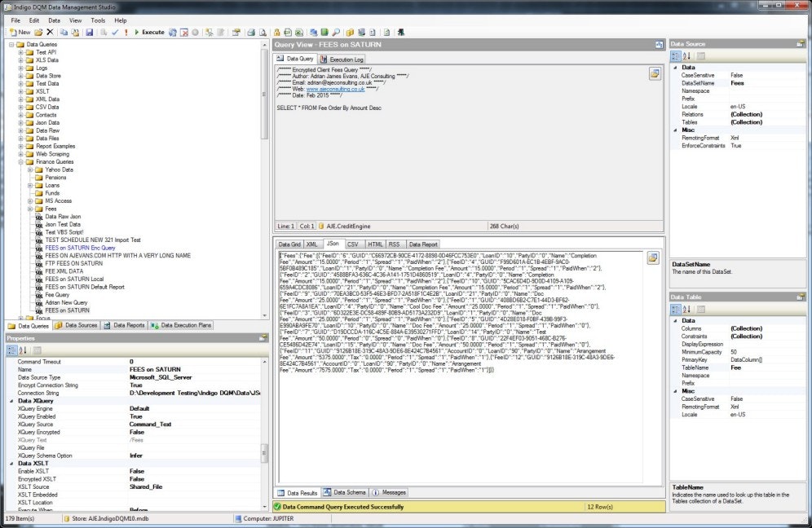Toggle alphabetical sorting in the Data Source panel

(x=685, y=55)
